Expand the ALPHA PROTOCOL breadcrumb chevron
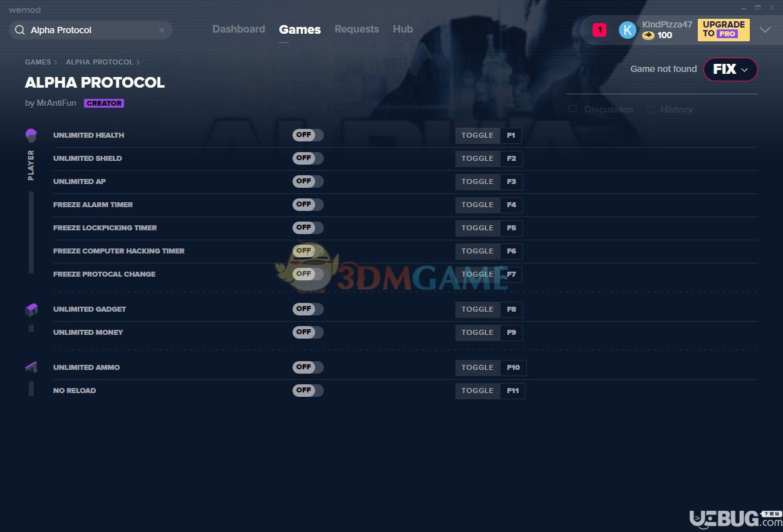783x532 pixels. [138, 63]
